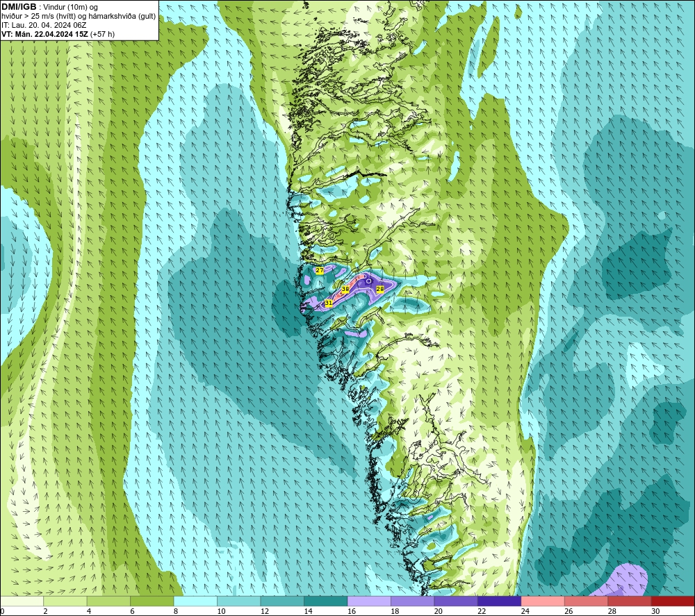
Task: Click the legend scale number "24"
Action: point(525,611)
